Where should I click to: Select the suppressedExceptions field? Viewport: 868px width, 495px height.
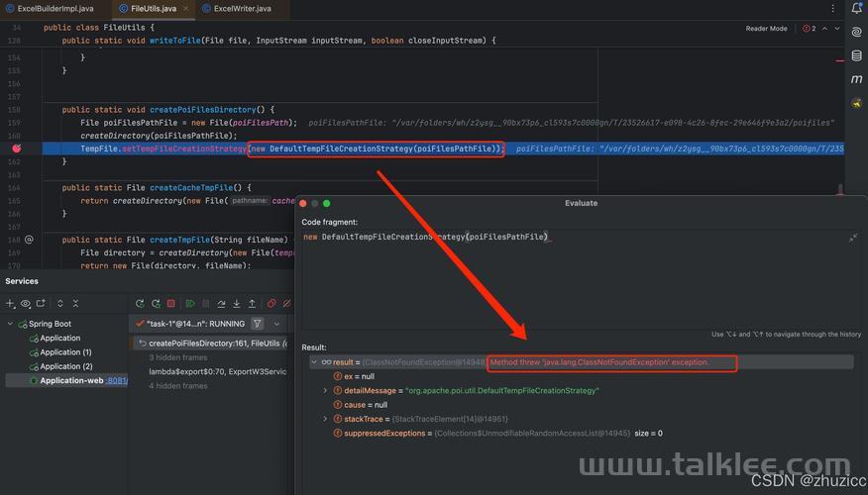pyautogui.click(x=497, y=433)
